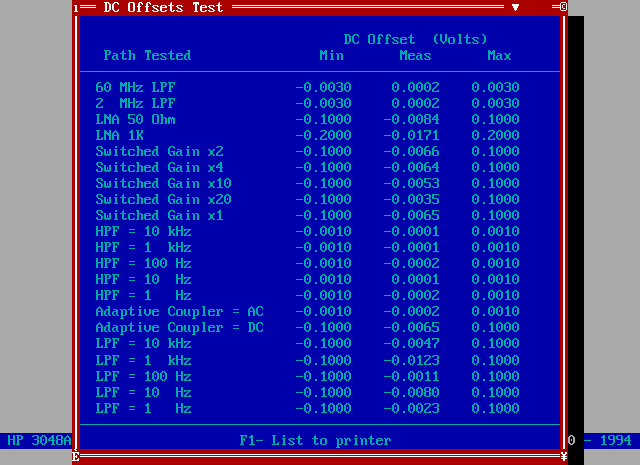The width and height of the screenshot is (640, 465).
Task: Select the Switched Gain x4 row label
Action: tap(159, 167)
